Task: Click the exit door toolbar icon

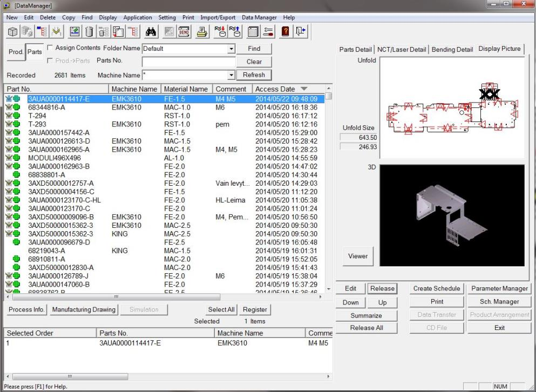Action: [x=301, y=32]
